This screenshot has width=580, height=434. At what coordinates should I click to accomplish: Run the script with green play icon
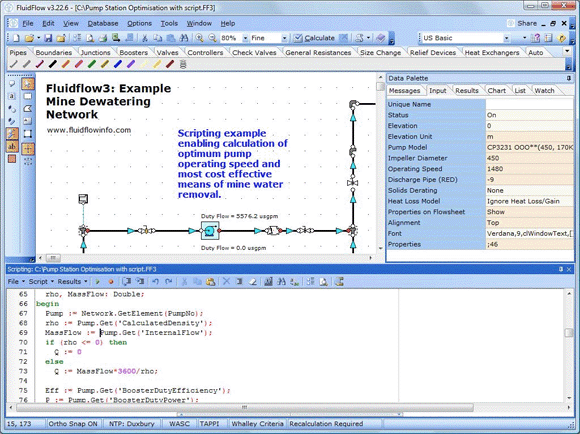coord(97,282)
